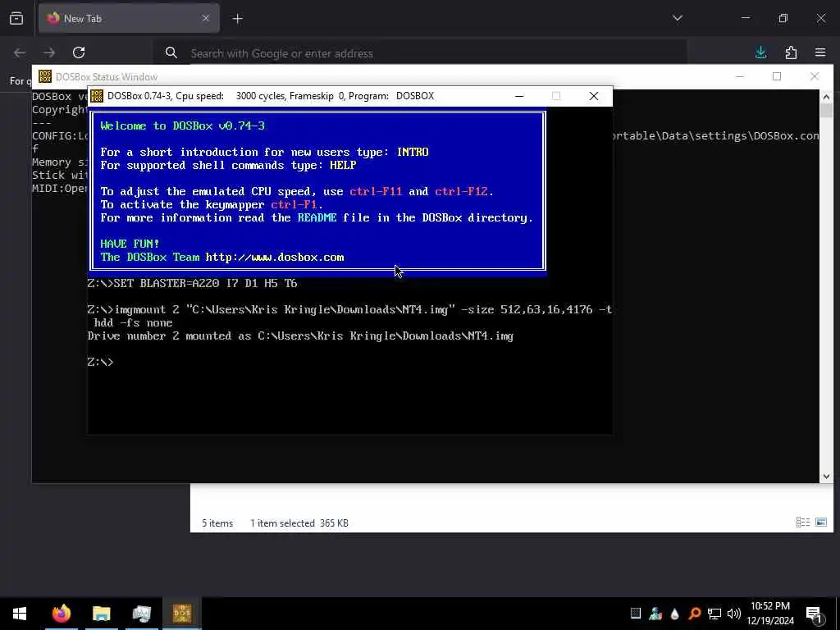Viewport: 840px width, 630px height.
Task: Click the HELP keyword in welcome banner
Action: (343, 165)
